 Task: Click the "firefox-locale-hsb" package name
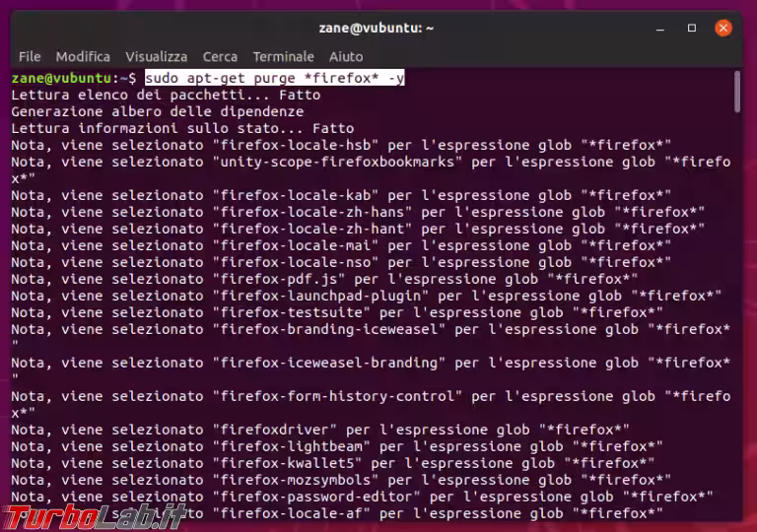[x=296, y=145]
